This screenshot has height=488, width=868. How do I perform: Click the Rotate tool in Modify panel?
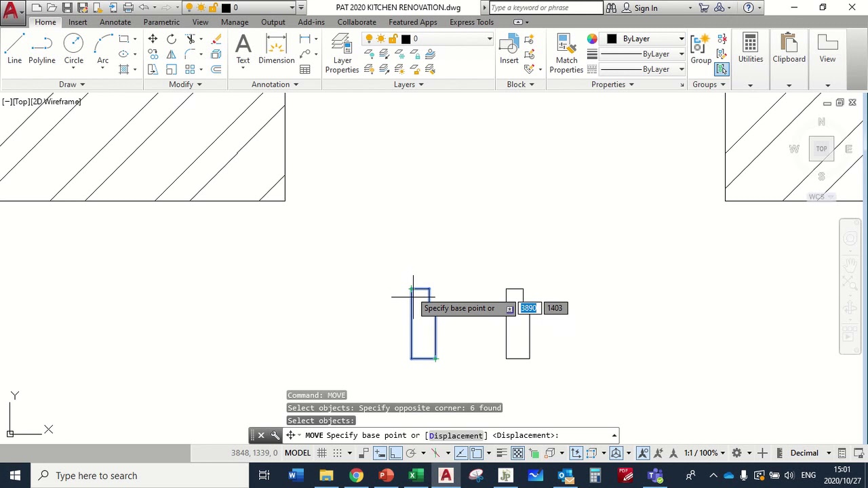click(x=172, y=39)
